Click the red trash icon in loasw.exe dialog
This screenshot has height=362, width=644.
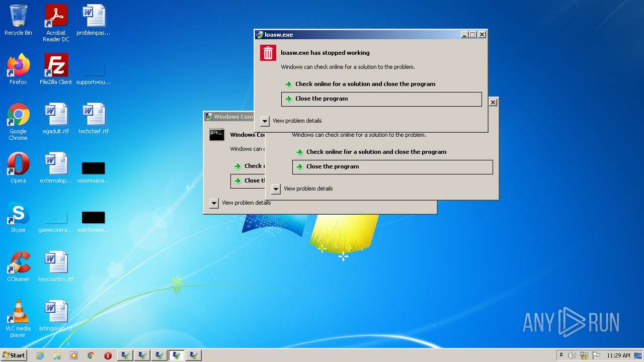(x=268, y=53)
